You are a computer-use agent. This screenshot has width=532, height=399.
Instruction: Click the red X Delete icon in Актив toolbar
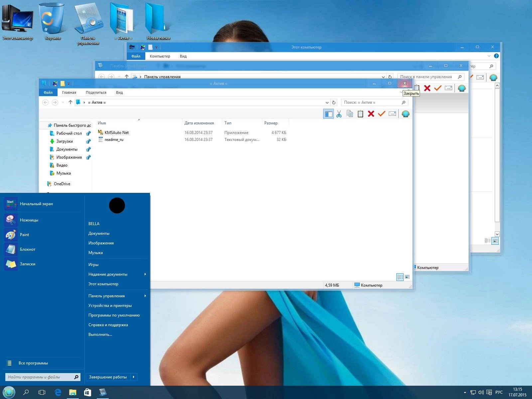pos(371,114)
